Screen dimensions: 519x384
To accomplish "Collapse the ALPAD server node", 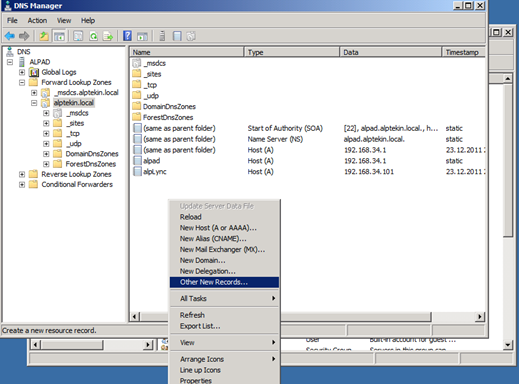I will pyautogui.click(x=10, y=62).
